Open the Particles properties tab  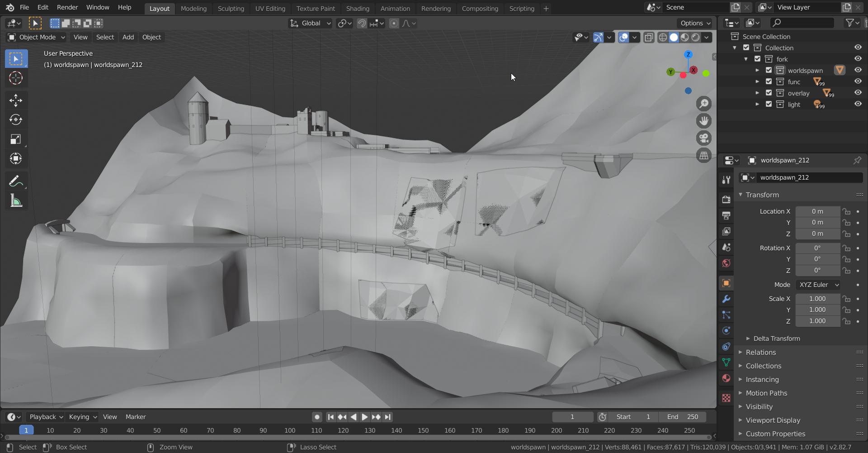726,315
